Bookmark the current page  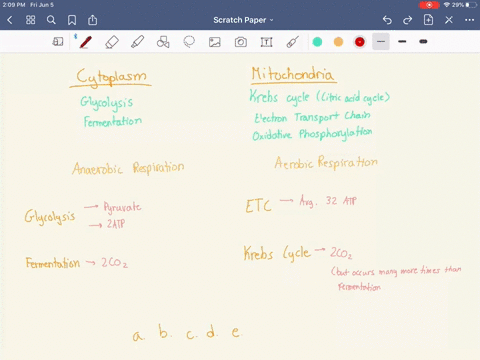(x=72, y=20)
